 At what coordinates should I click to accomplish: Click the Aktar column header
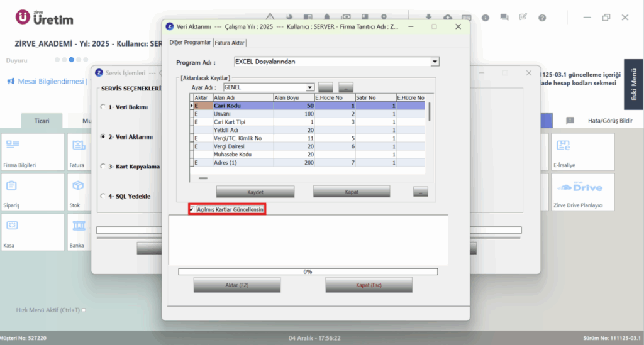(x=203, y=97)
